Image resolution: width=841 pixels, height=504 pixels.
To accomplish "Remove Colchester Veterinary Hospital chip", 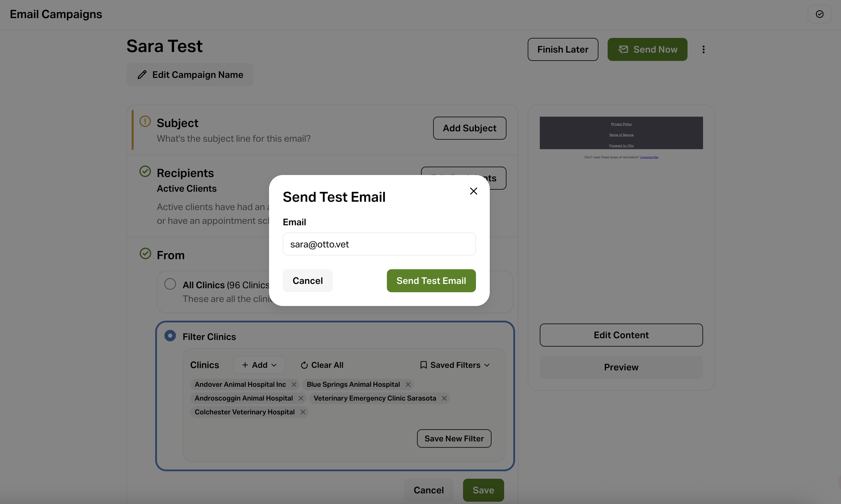I will 303,412.
